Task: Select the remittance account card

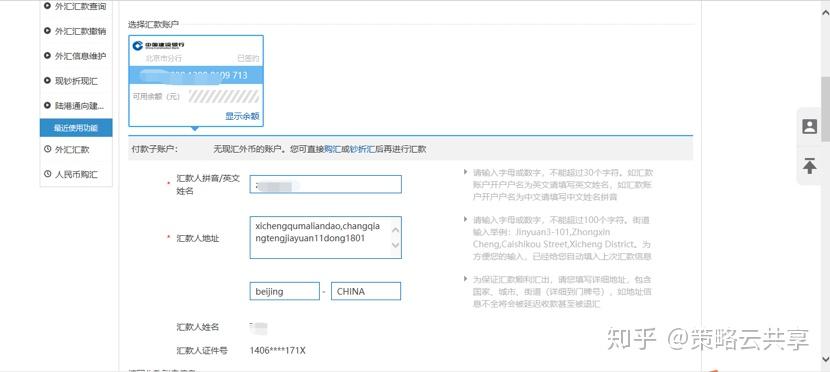Action: coord(196,81)
